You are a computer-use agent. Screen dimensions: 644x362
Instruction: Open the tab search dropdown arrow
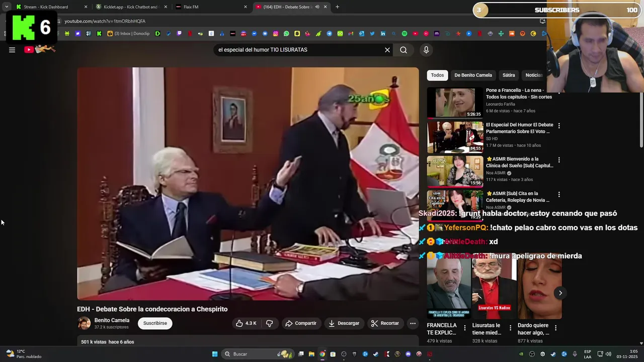tap(6, 7)
